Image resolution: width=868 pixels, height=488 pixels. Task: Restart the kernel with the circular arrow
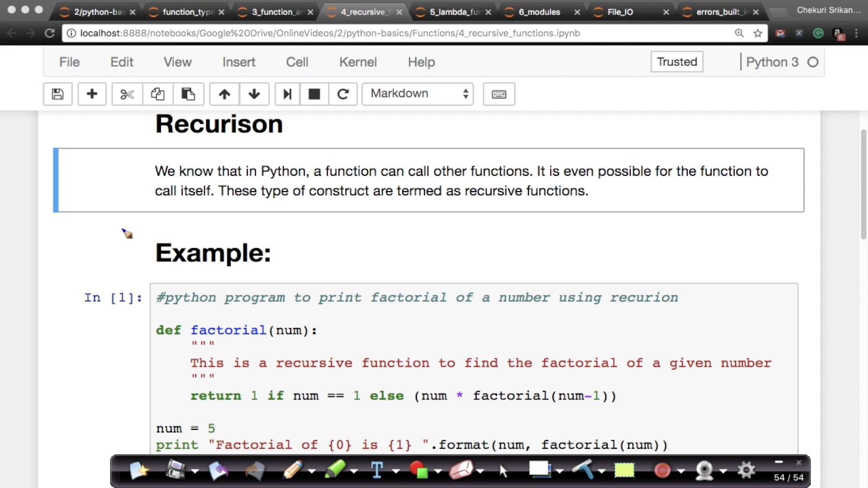coord(343,94)
